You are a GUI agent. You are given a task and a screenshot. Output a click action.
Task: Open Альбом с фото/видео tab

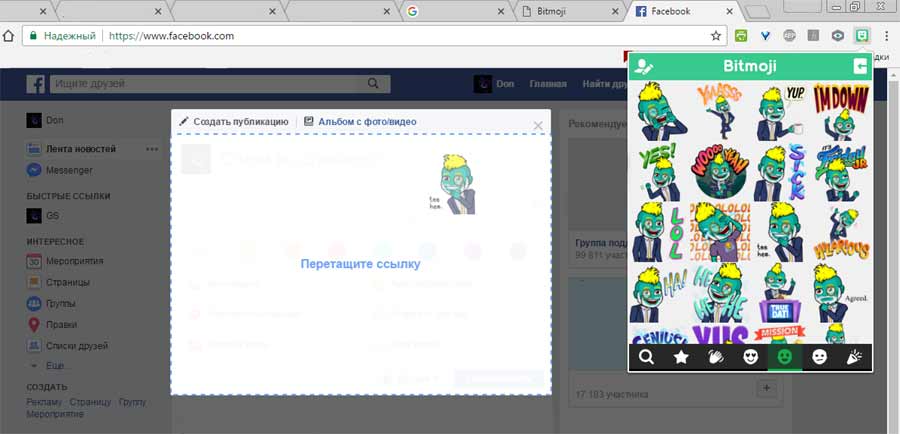pyautogui.click(x=360, y=122)
